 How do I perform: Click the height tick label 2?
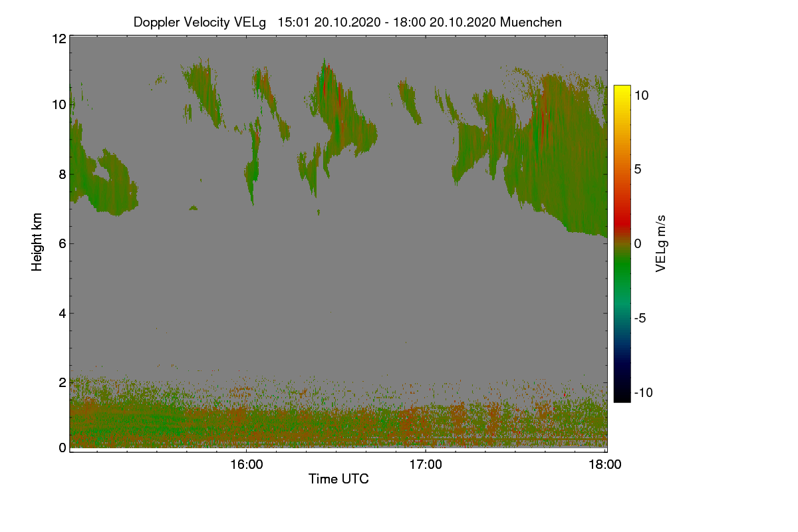point(62,382)
